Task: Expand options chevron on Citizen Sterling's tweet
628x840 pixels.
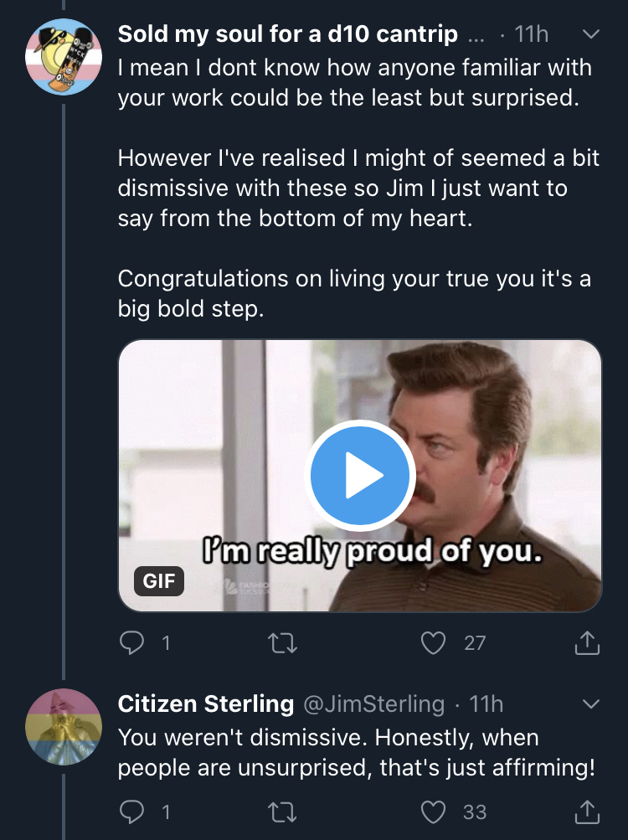Action: (x=590, y=704)
